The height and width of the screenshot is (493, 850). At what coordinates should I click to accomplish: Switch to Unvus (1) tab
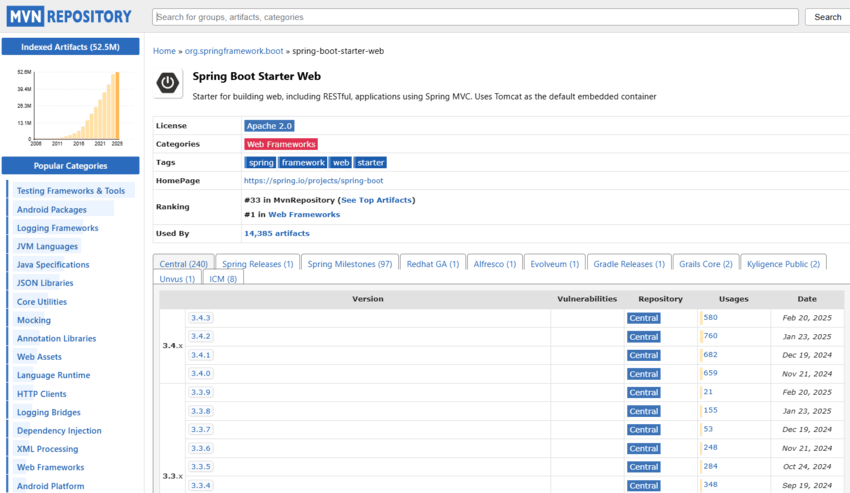coord(177,279)
